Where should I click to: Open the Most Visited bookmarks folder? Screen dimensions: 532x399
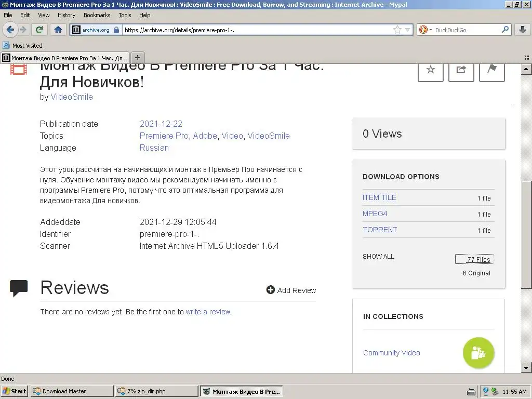(x=22, y=46)
